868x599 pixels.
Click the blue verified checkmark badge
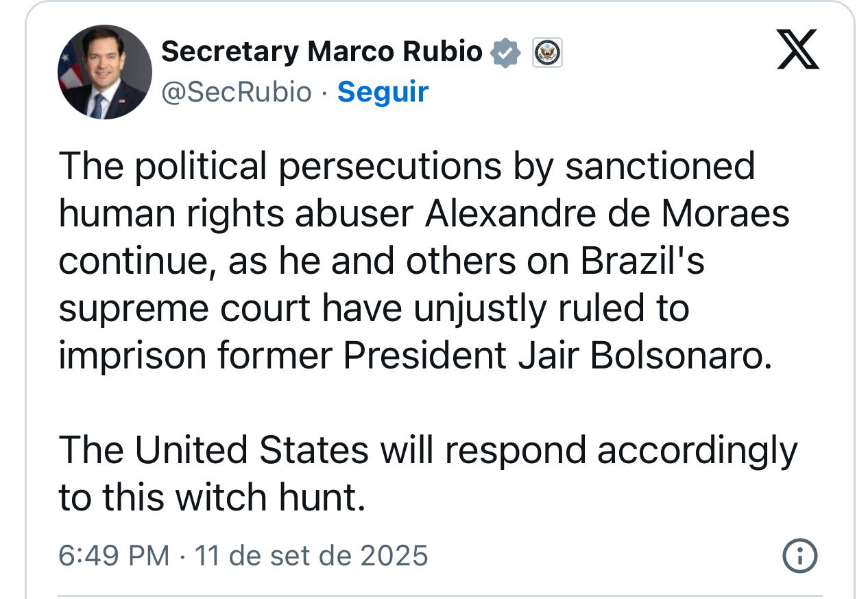[506, 52]
